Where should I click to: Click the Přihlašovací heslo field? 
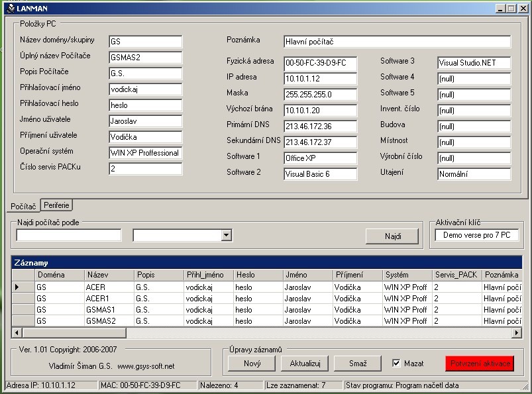point(145,105)
